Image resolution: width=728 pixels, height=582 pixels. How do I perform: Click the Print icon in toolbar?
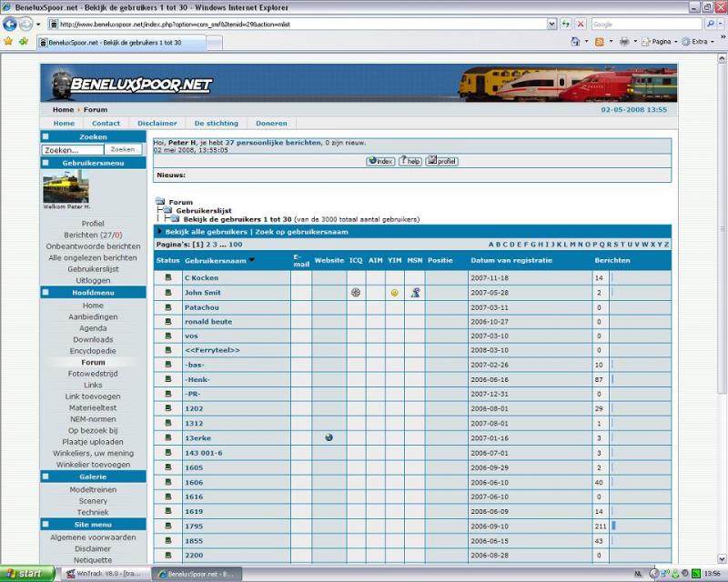(624, 42)
